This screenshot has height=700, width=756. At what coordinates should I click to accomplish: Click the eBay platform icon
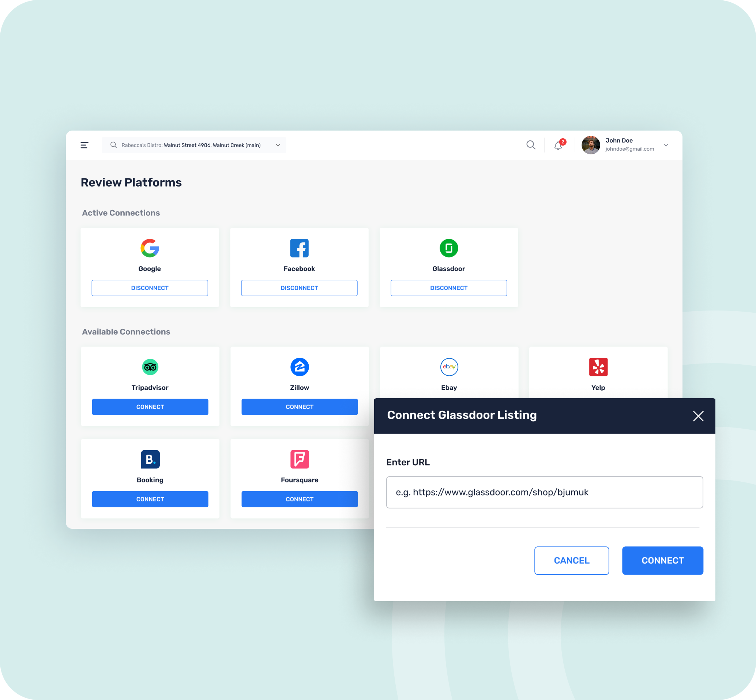448,367
